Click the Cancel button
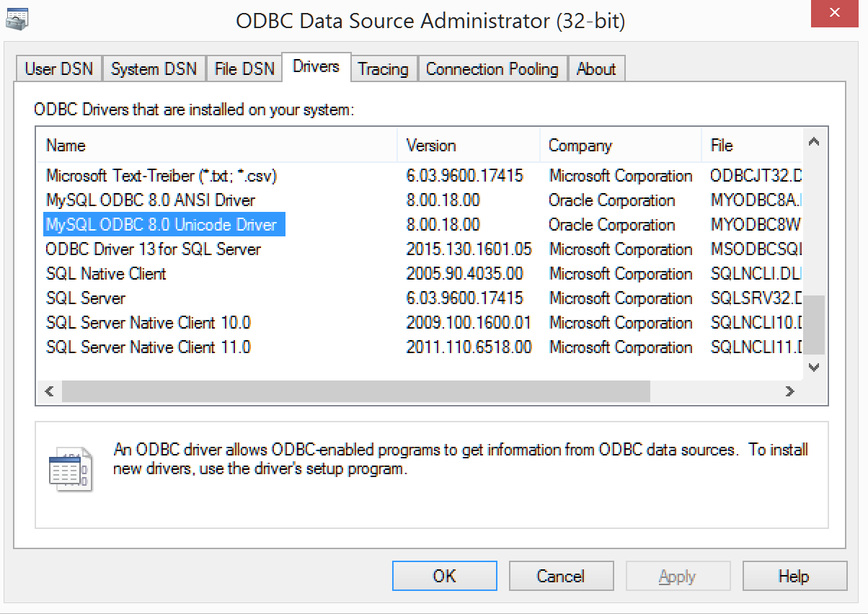This screenshot has width=868, height=614. tap(560, 576)
